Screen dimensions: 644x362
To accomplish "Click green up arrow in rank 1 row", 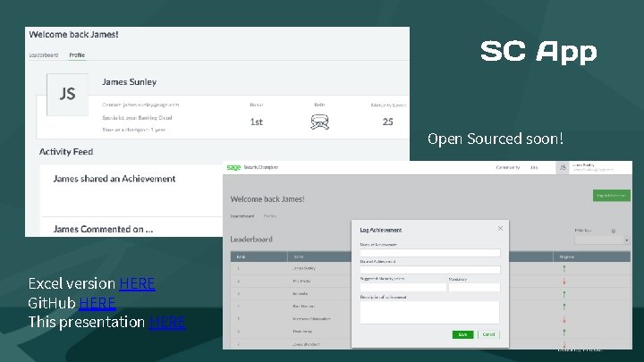I will click(564, 269).
